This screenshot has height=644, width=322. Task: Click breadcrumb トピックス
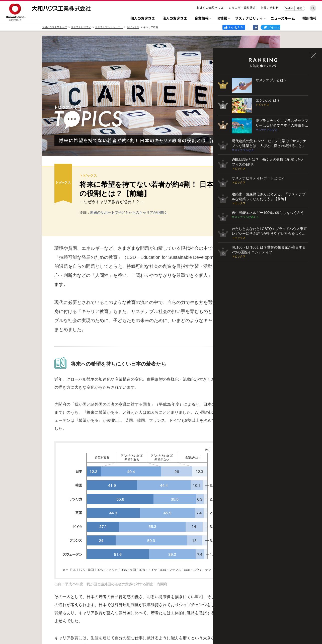tap(133, 27)
